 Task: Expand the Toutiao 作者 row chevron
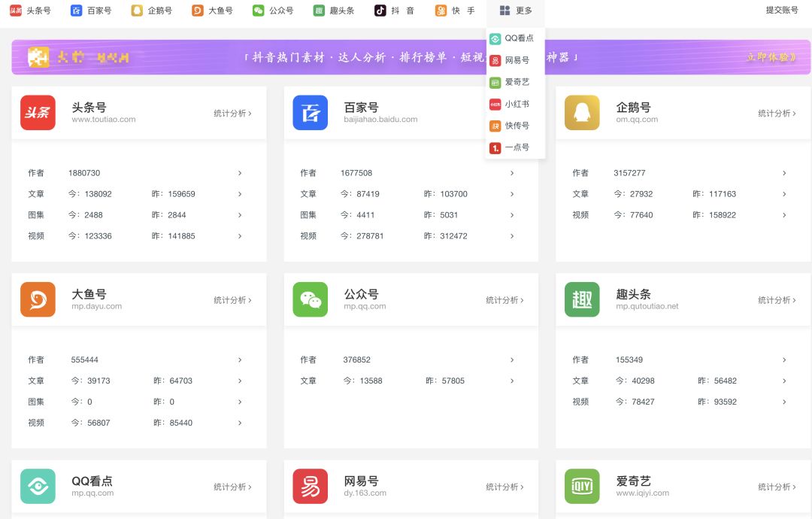click(x=240, y=173)
